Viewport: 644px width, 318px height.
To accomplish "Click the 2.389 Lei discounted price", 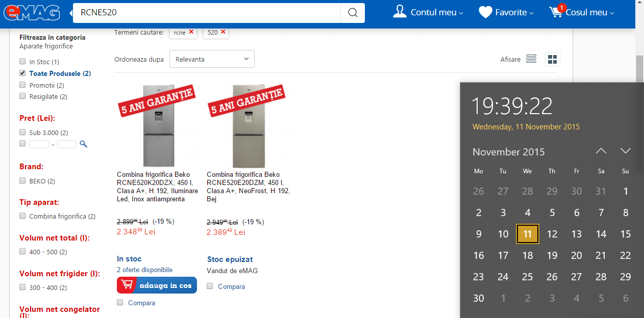I will click(x=226, y=232).
